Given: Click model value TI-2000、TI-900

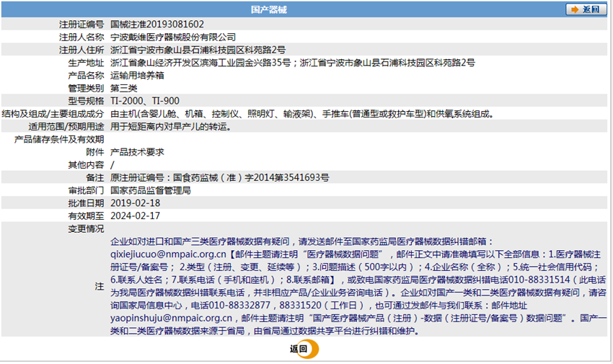Looking at the screenshot, I should [x=145, y=101].
